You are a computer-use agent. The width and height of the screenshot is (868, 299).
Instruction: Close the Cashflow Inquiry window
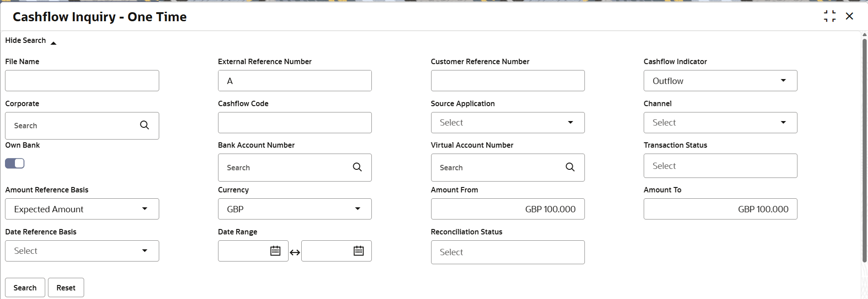(849, 16)
